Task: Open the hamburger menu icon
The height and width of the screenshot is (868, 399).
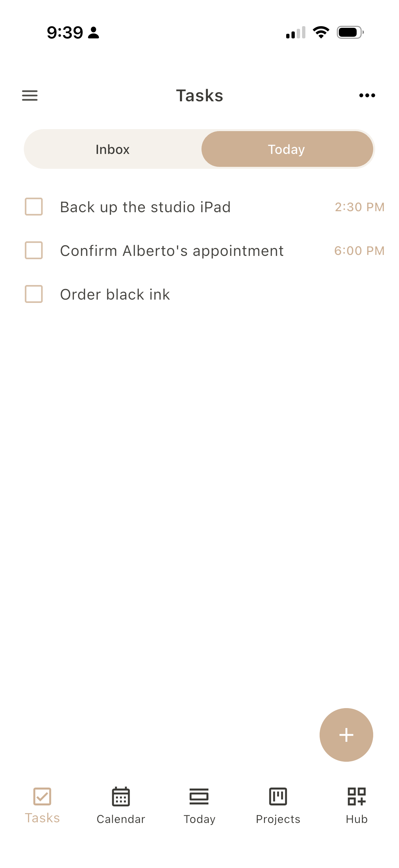Action: click(30, 95)
